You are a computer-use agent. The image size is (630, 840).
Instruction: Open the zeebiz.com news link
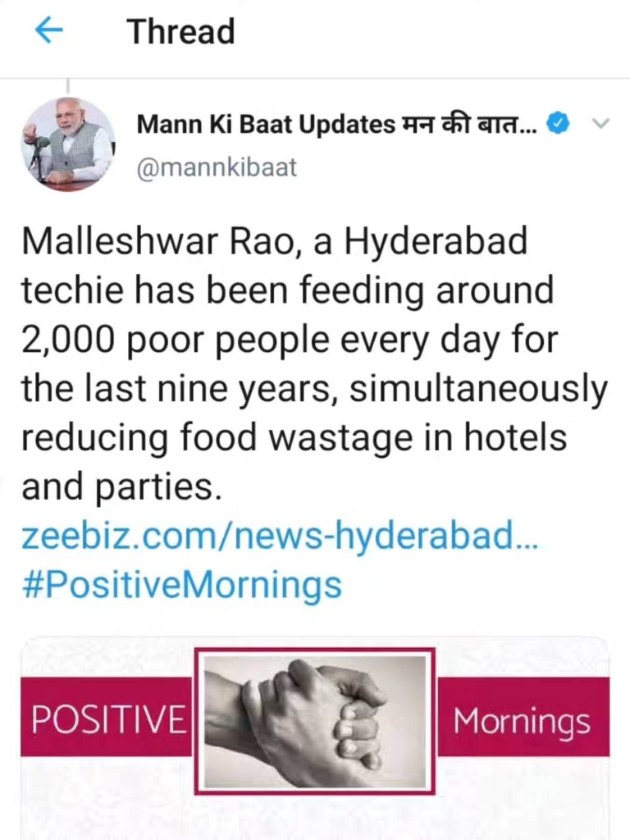point(280,537)
